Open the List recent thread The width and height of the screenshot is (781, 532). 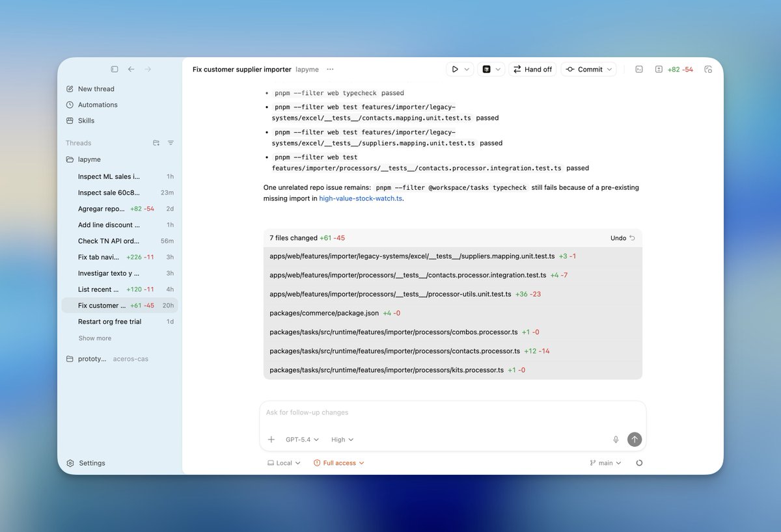(x=120, y=289)
